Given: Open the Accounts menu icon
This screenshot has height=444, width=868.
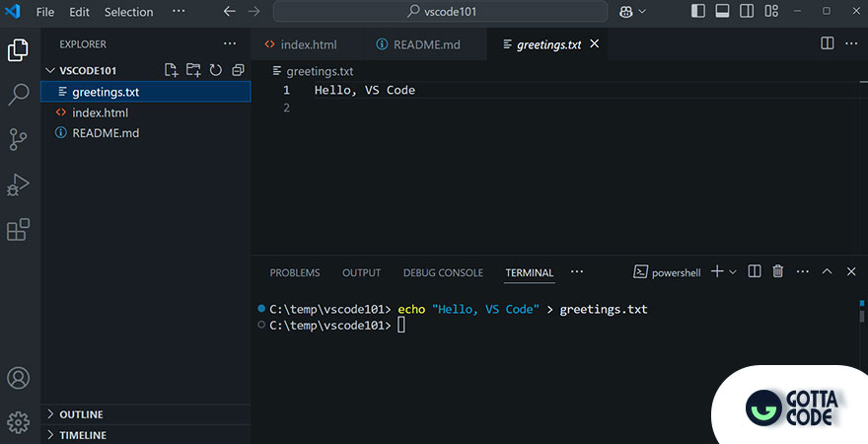Looking at the screenshot, I should [19, 378].
